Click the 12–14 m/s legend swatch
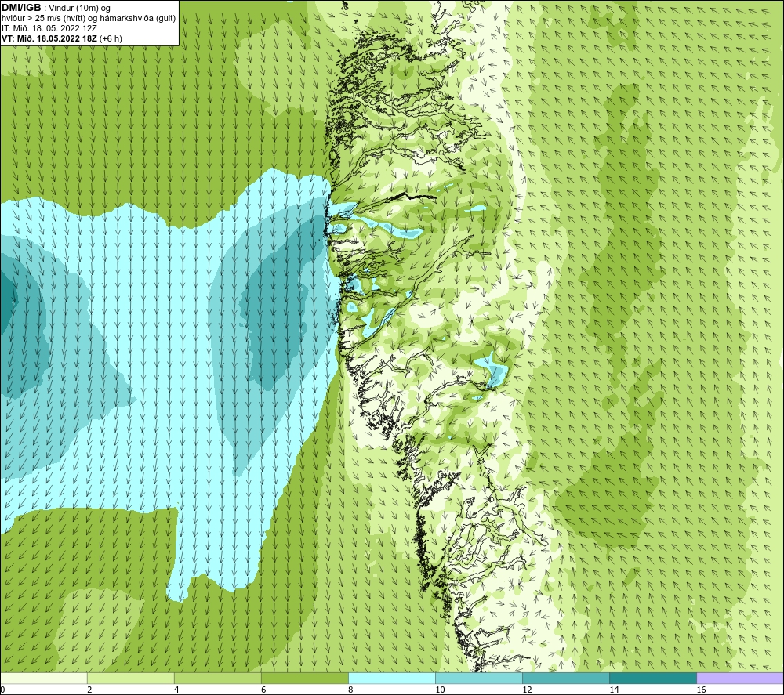 566,679
